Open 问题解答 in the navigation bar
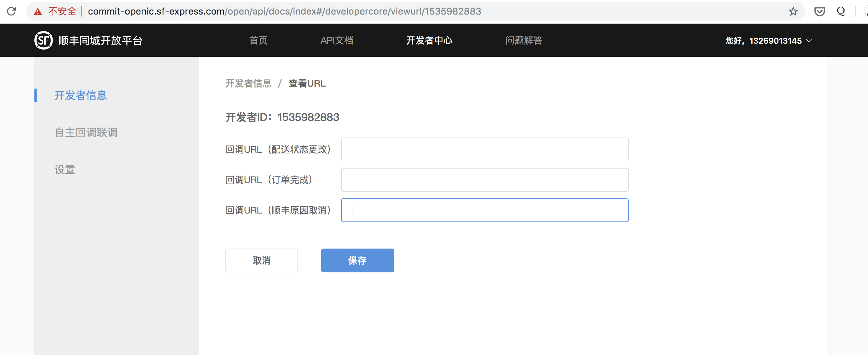The height and width of the screenshot is (355, 868). click(x=524, y=40)
